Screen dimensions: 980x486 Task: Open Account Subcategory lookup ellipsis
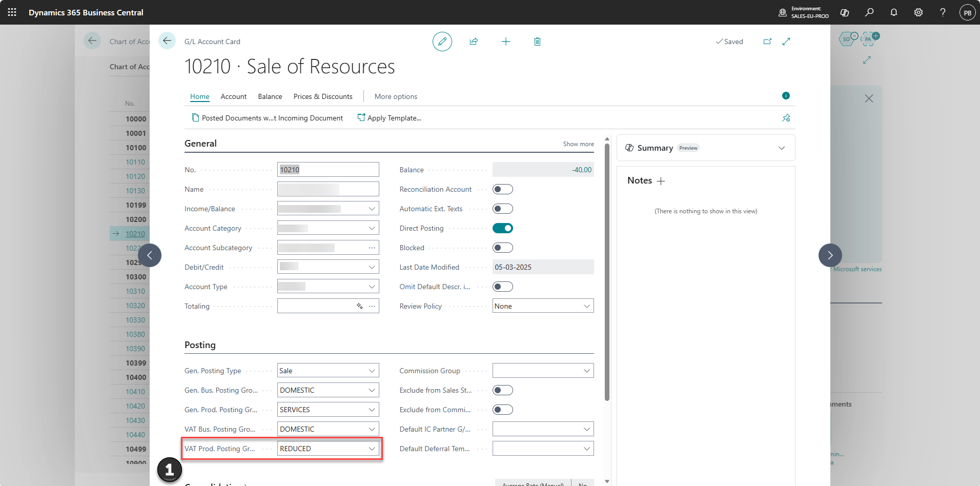[x=372, y=248]
